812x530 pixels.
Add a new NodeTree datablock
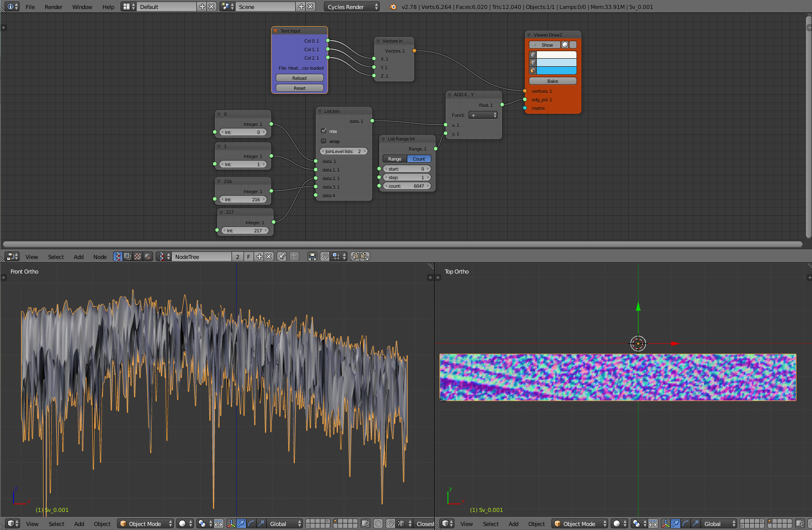click(260, 256)
